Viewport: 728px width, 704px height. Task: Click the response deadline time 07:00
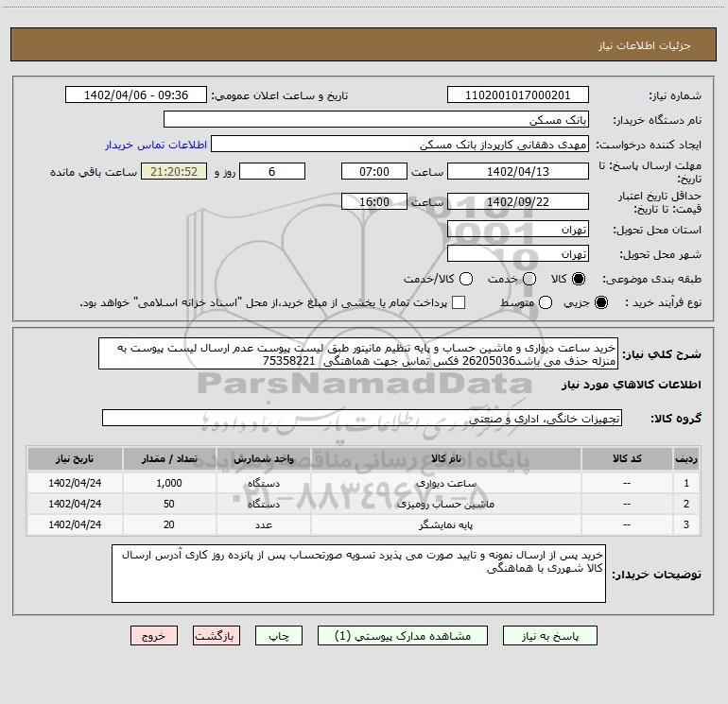click(x=374, y=172)
